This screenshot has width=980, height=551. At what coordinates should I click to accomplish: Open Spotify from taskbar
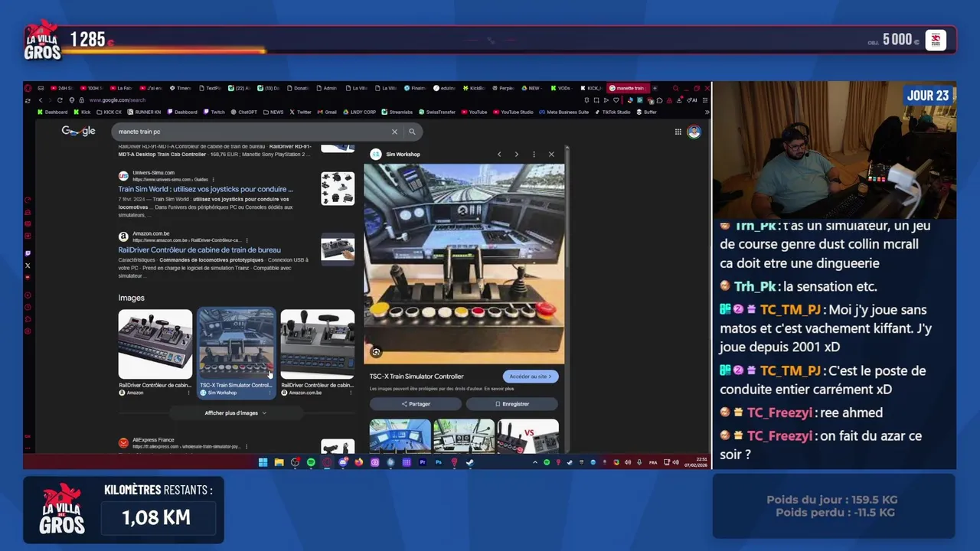click(311, 462)
